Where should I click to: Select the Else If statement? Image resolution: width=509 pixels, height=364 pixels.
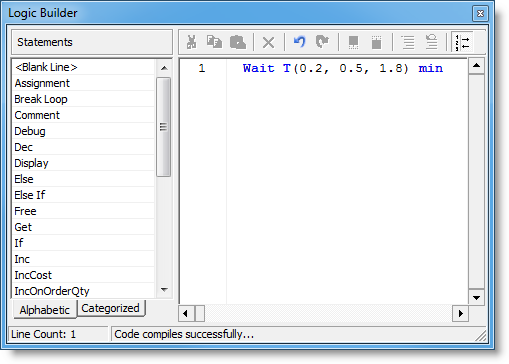point(84,195)
